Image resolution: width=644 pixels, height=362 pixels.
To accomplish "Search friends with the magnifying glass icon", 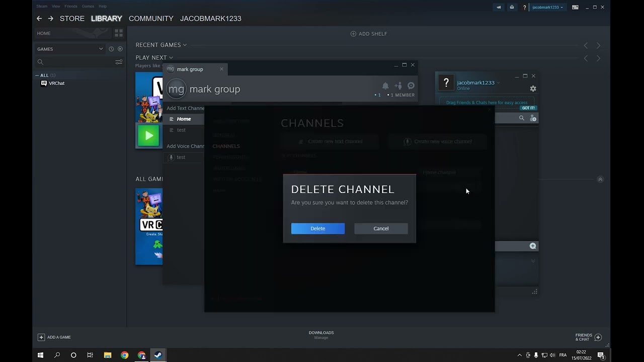I will point(522,118).
